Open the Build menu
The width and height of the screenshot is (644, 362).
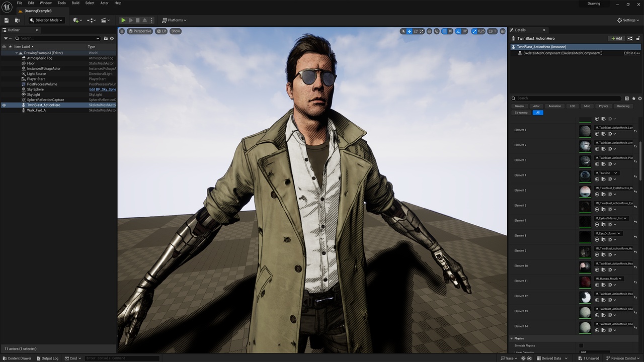click(x=75, y=3)
